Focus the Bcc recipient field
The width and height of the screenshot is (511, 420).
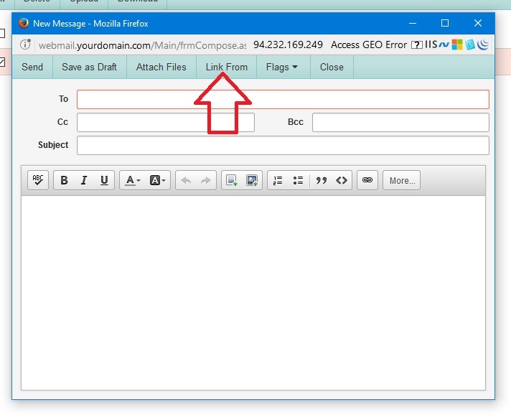click(x=400, y=122)
